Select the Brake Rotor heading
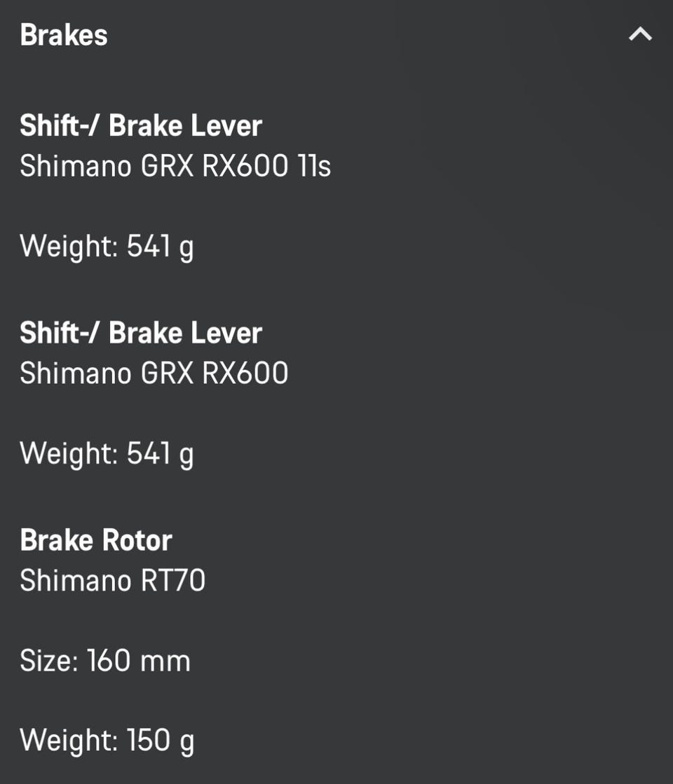The image size is (673, 784). pyautogui.click(x=96, y=540)
